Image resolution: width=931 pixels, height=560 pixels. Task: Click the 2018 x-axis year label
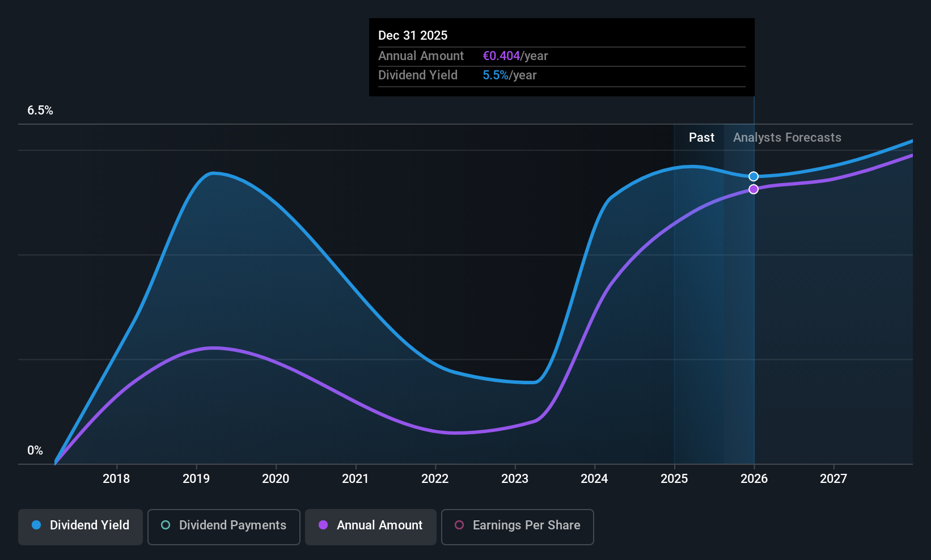(x=116, y=479)
